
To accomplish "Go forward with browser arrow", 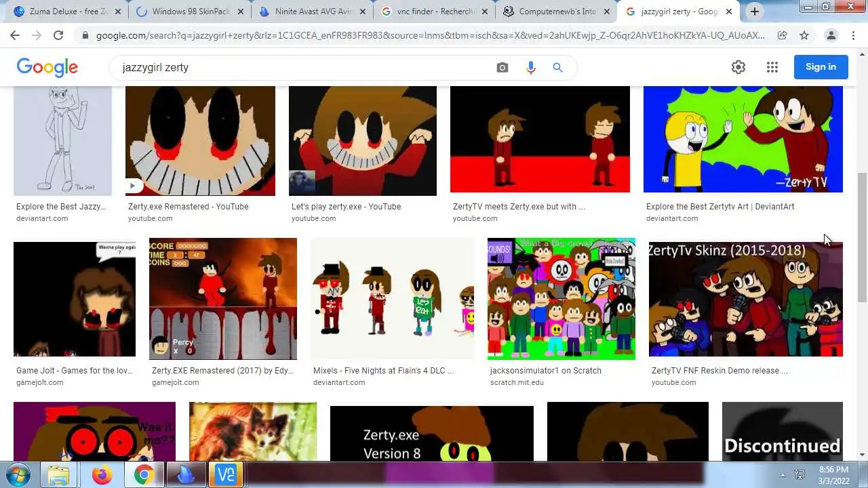I will pyautogui.click(x=37, y=36).
